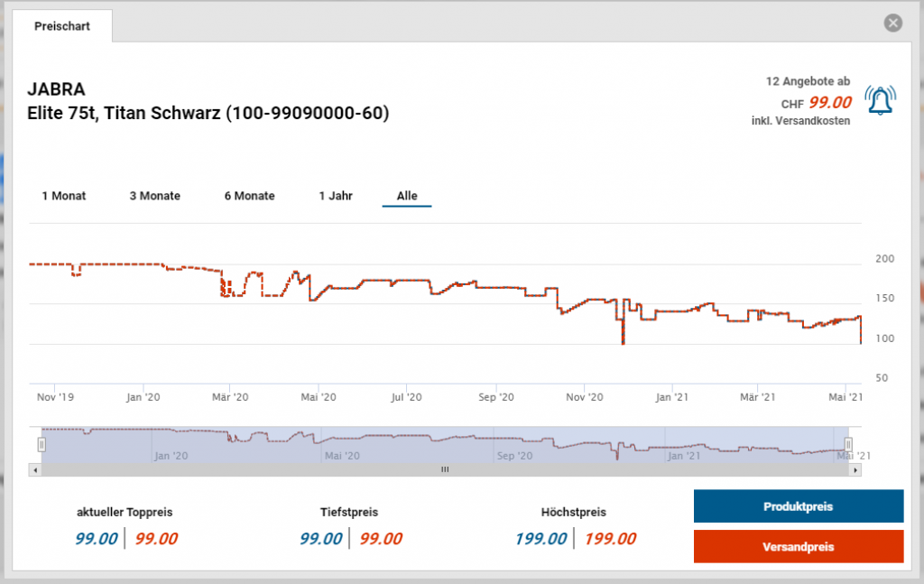Close the Preischart dialog
The height and width of the screenshot is (584, 924).
(x=893, y=23)
